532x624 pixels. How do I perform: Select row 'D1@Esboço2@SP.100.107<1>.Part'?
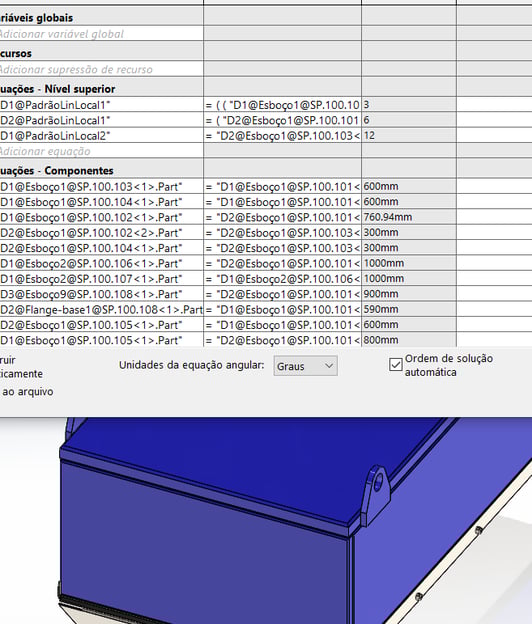coord(101,279)
